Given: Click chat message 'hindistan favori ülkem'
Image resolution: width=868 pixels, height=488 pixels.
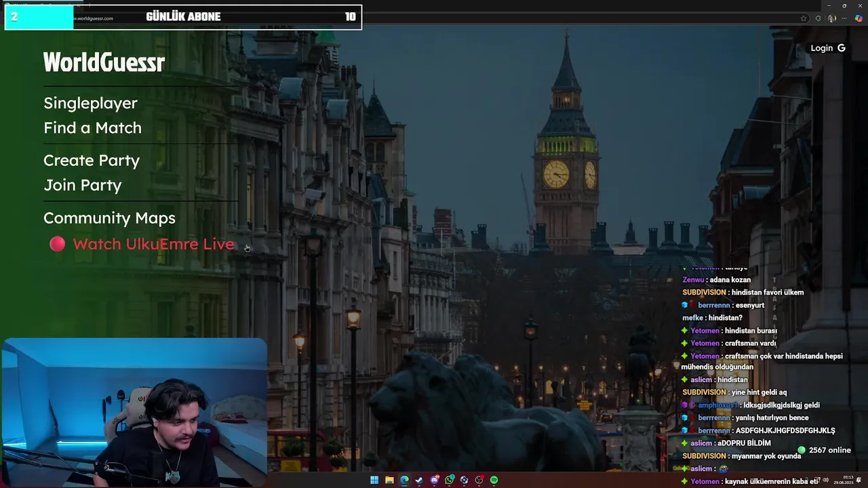Looking at the screenshot, I should click(768, 293).
